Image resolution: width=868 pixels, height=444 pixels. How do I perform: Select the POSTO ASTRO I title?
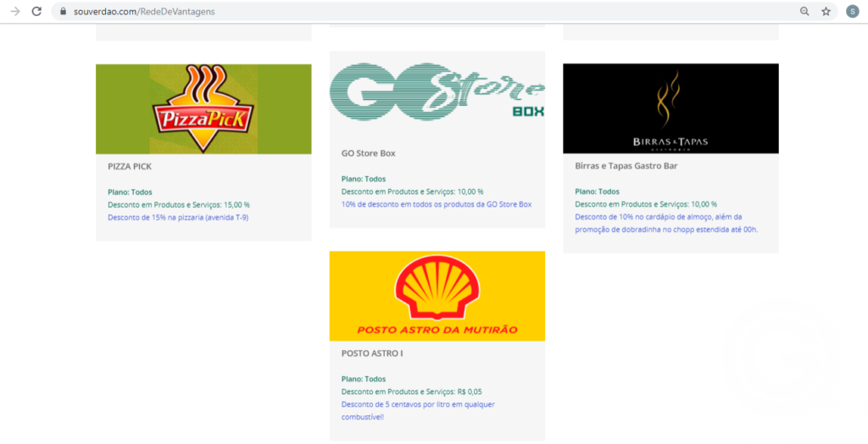[x=372, y=353]
